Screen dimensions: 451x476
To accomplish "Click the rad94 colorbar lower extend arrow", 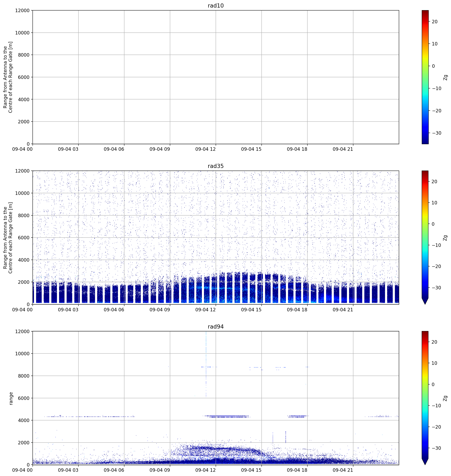I will coord(425,462).
